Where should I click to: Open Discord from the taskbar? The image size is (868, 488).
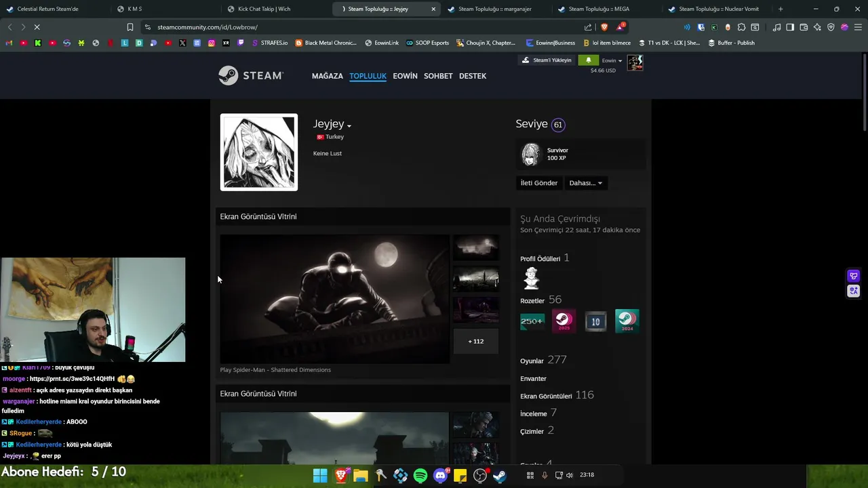pos(440,475)
